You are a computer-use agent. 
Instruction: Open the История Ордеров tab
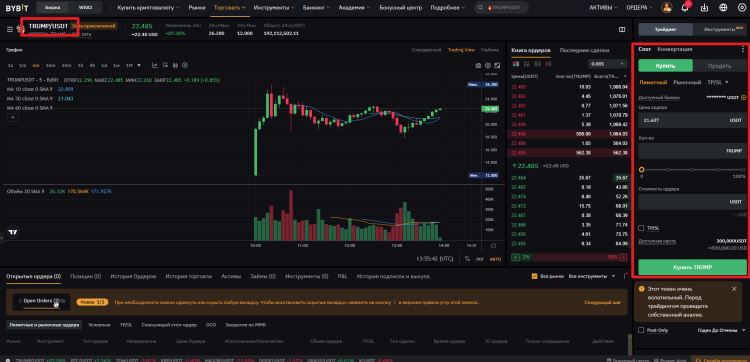coord(133,276)
